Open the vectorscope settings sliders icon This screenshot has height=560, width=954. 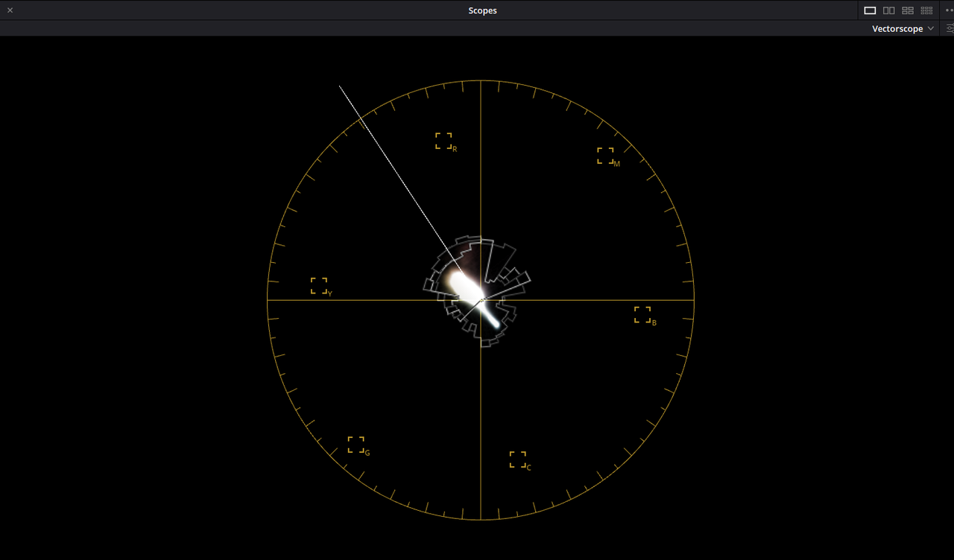tap(950, 28)
